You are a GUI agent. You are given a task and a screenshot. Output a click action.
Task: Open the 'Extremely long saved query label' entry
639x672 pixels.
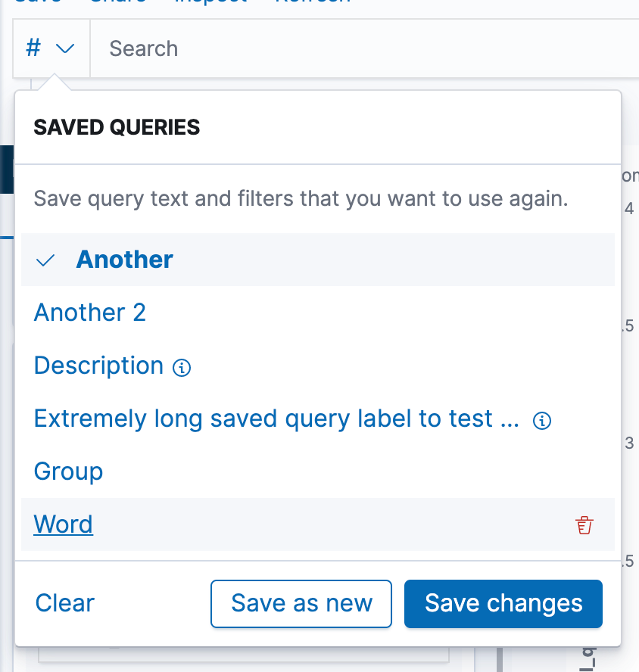[276, 418]
